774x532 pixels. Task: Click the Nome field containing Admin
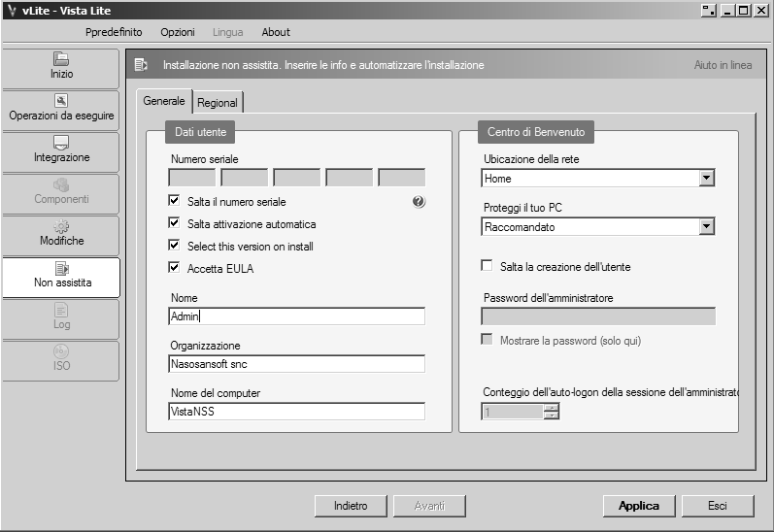(x=296, y=316)
